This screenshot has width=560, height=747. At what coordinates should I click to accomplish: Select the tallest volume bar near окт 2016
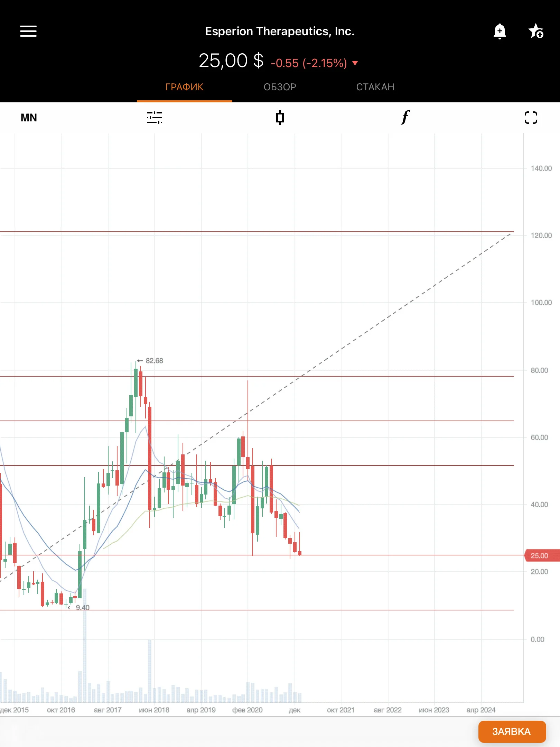(85, 645)
